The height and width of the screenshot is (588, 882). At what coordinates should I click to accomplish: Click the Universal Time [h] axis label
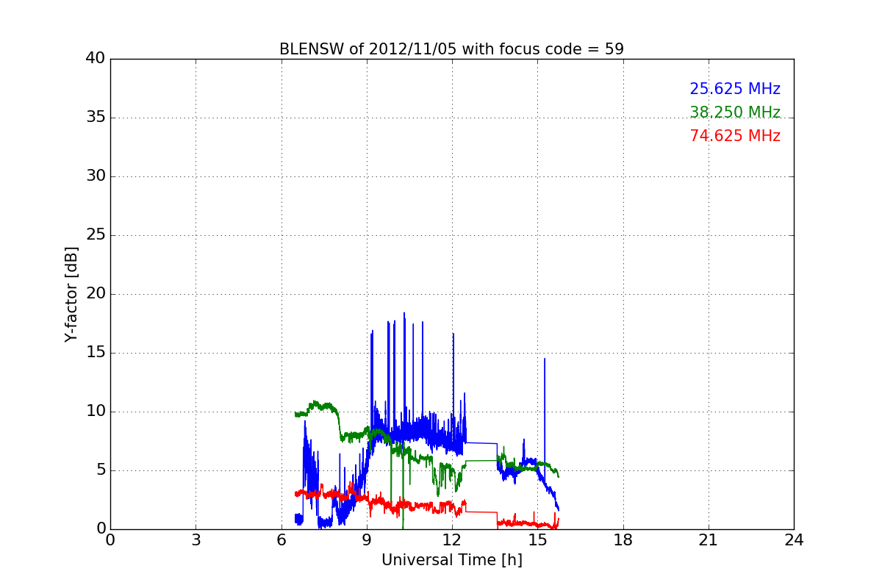[451, 560]
